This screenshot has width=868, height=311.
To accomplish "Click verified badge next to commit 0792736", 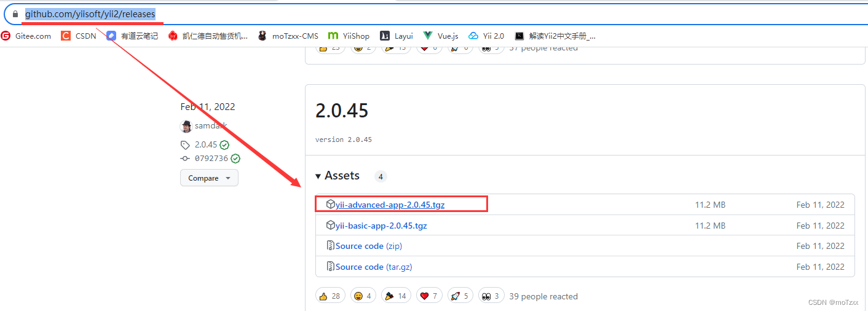I will click(x=235, y=159).
